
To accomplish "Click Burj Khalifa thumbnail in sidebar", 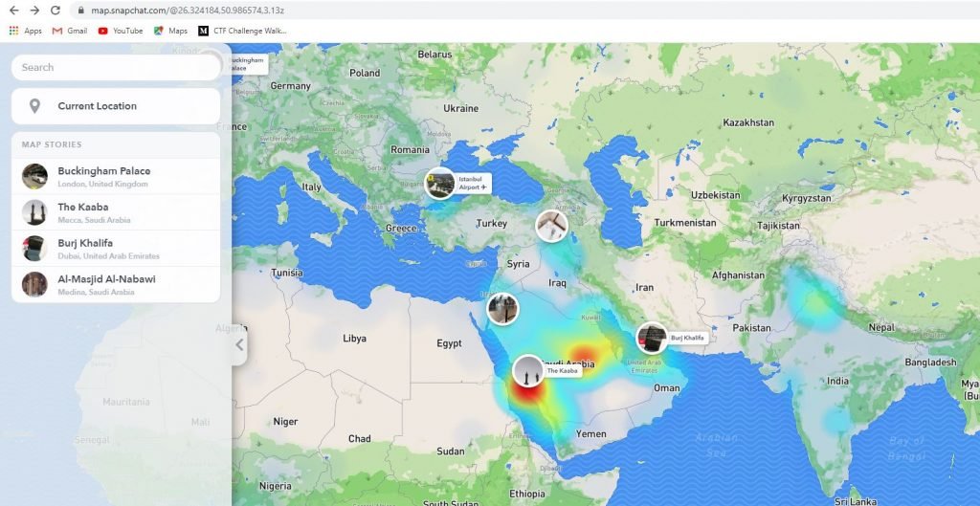I will [34, 249].
